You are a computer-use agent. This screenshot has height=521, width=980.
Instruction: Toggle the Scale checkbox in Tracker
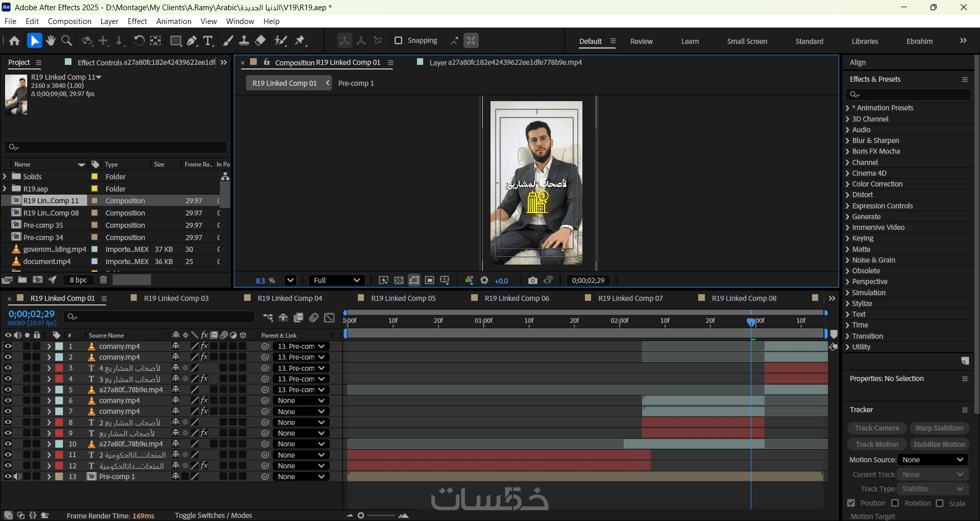(x=940, y=503)
